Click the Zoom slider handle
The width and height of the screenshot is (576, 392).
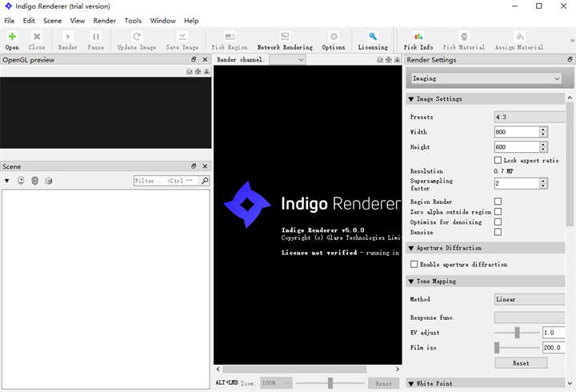click(330, 383)
